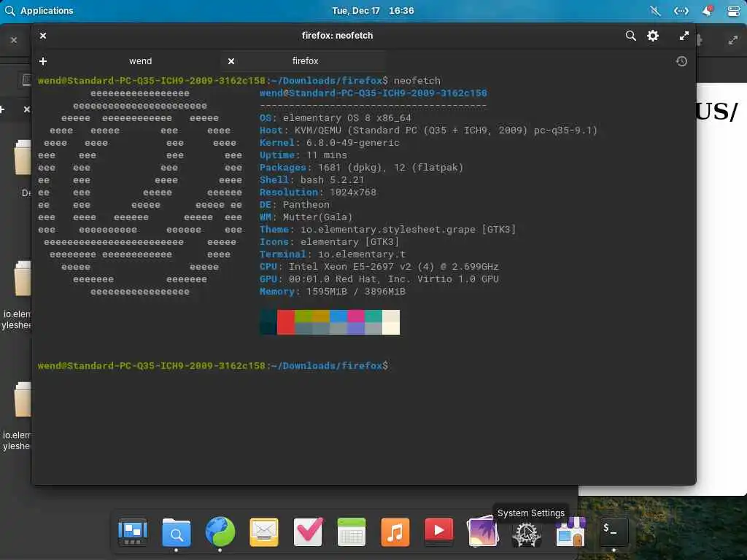Click the red color block in neofetch
Image resolution: width=747 pixels, height=560 pixels.
coord(286,322)
